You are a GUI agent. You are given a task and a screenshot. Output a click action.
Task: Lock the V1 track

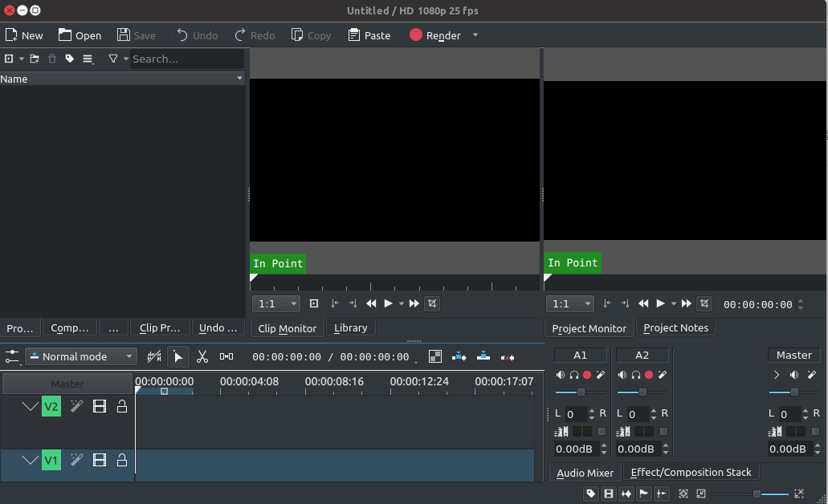(122, 460)
